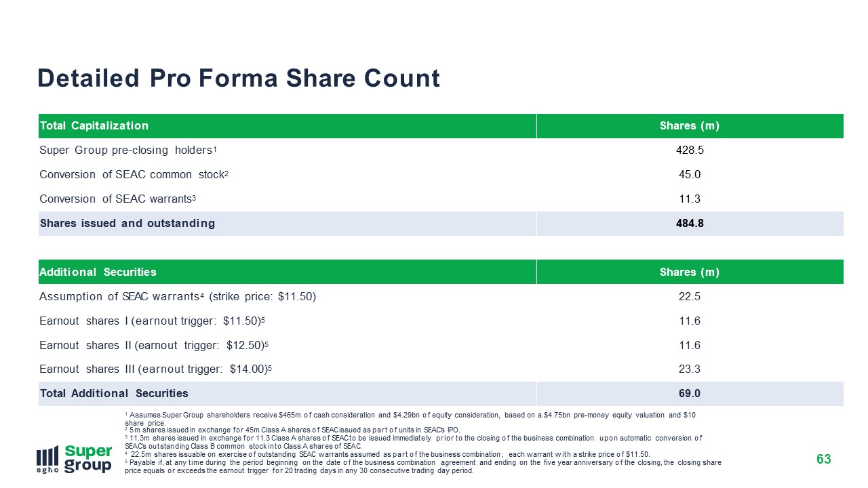The width and height of the screenshot is (868, 488).
Task: Select the slide title 'Detailed Pro Forma Share Count'
Action: (x=239, y=79)
